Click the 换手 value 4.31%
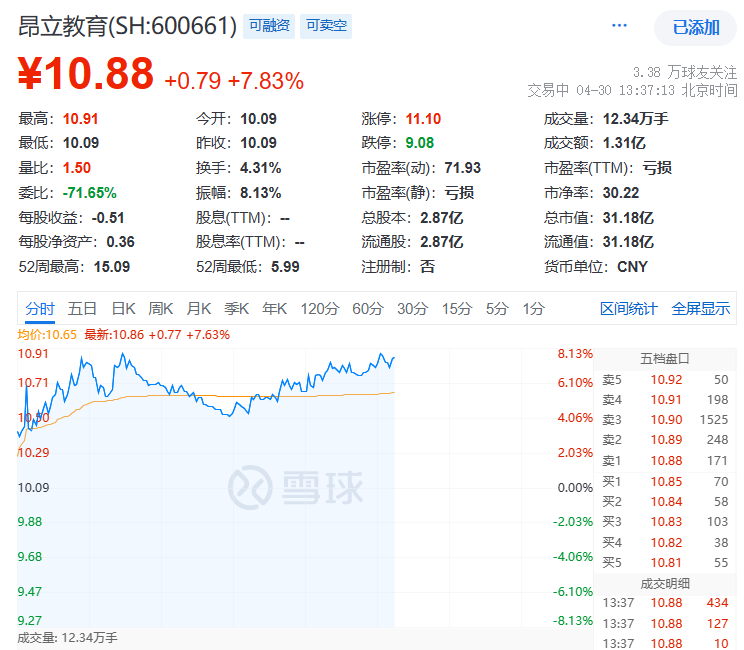 (260, 168)
